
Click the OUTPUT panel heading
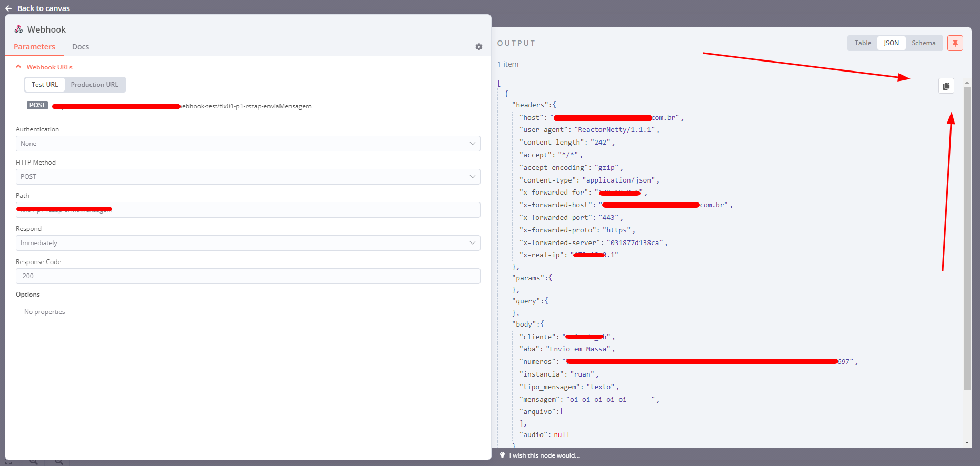tap(516, 43)
